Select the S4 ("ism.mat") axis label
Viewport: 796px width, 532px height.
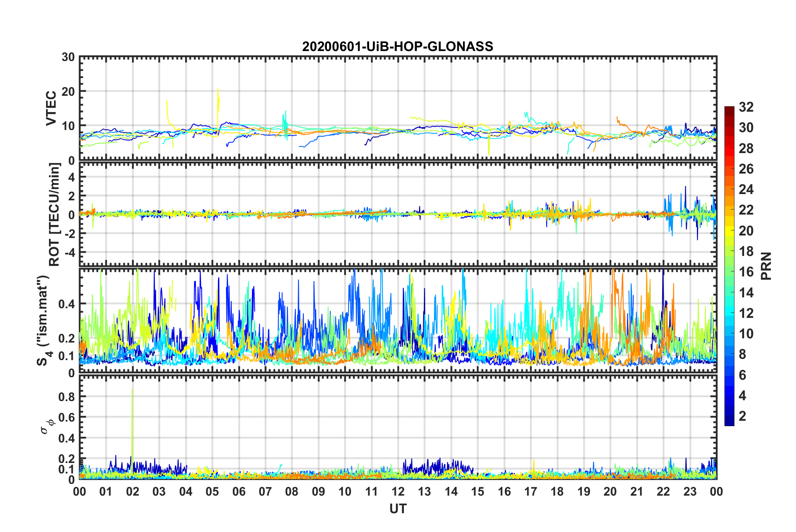[44, 321]
